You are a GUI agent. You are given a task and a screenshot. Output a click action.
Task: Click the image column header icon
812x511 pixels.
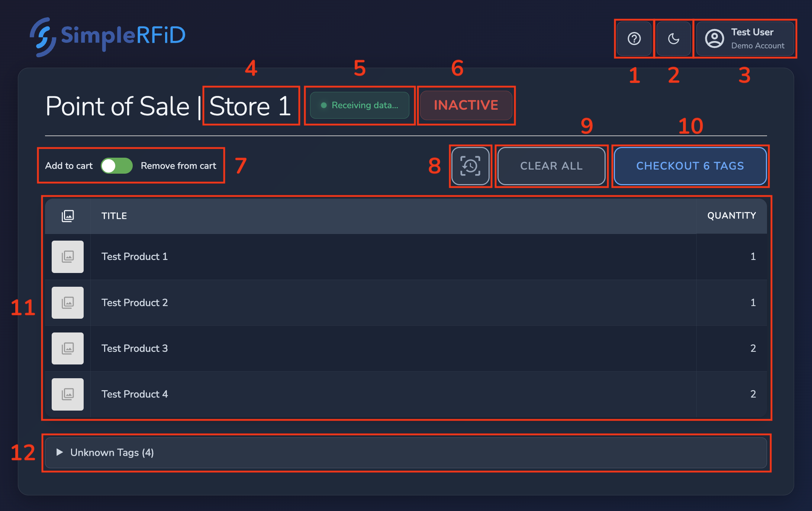[68, 216]
